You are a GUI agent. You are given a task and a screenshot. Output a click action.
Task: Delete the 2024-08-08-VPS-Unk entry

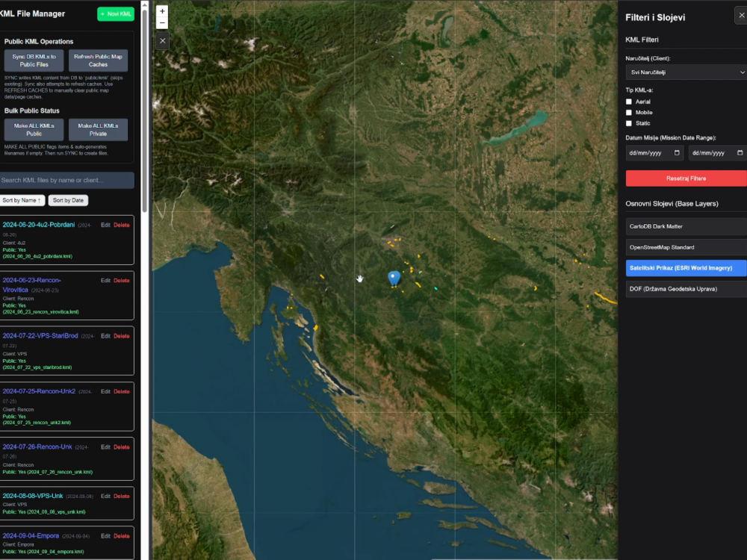pos(122,497)
